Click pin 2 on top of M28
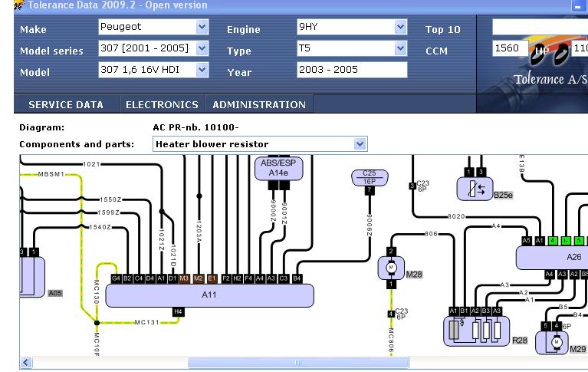 [391, 252]
